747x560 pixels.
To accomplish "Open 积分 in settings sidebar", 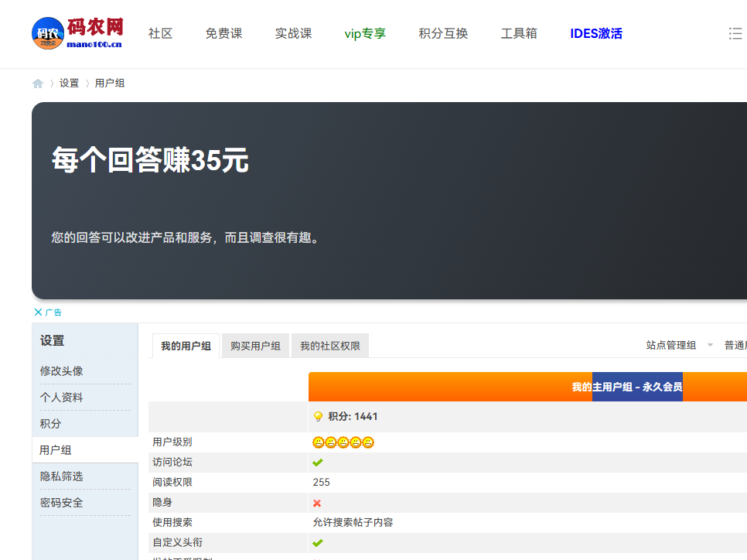I will (x=50, y=424).
